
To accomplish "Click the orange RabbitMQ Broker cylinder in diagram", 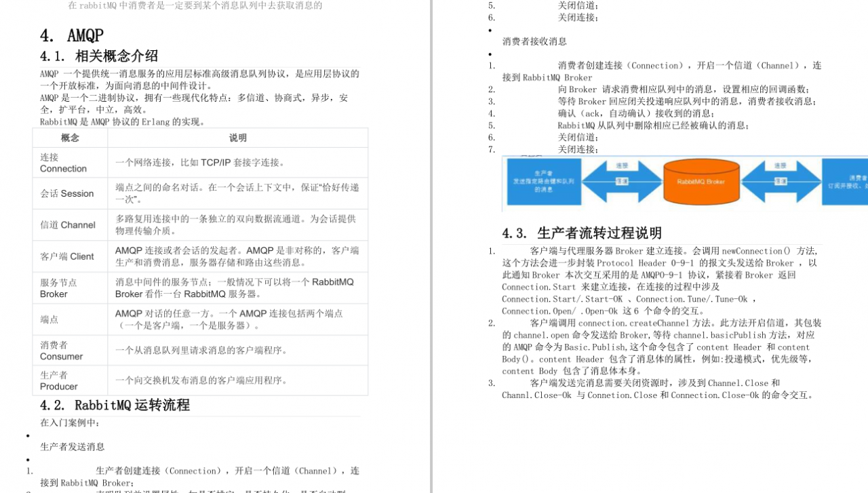I will 701,181.
